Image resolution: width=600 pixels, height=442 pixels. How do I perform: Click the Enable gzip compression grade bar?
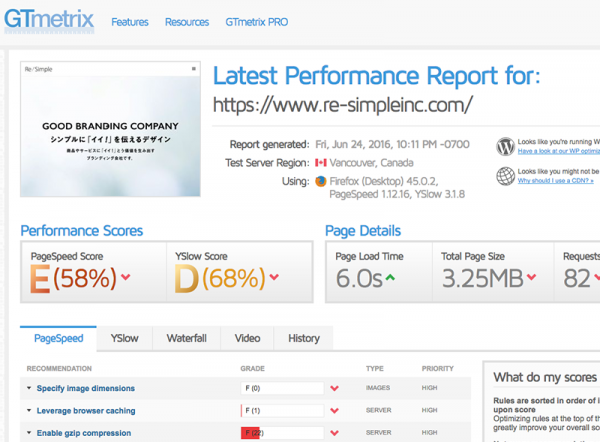(282, 433)
